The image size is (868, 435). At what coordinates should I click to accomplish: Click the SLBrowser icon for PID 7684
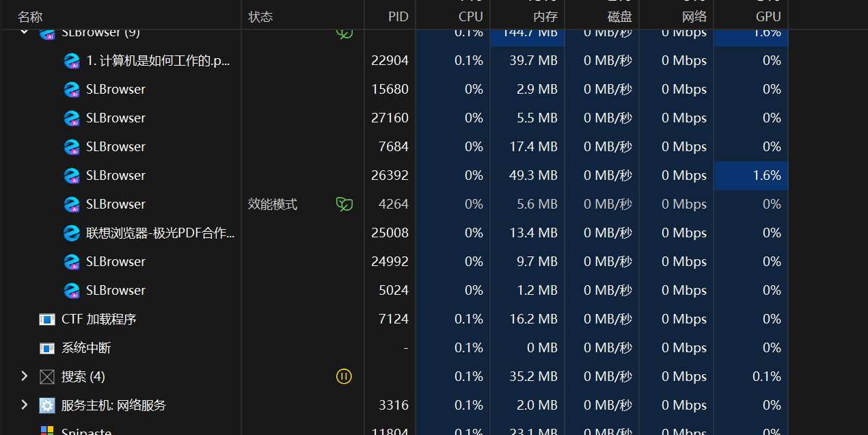click(72, 147)
